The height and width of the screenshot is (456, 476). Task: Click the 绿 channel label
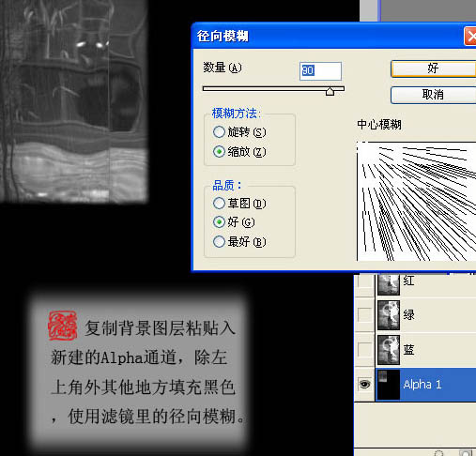(x=408, y=315)
